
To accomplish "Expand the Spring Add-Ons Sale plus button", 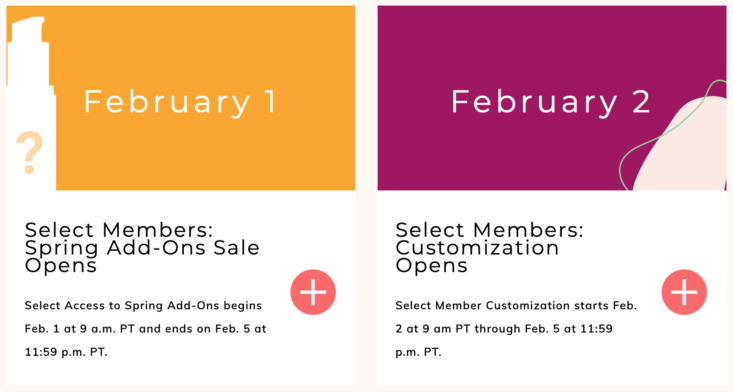I will tap(313, 292).
